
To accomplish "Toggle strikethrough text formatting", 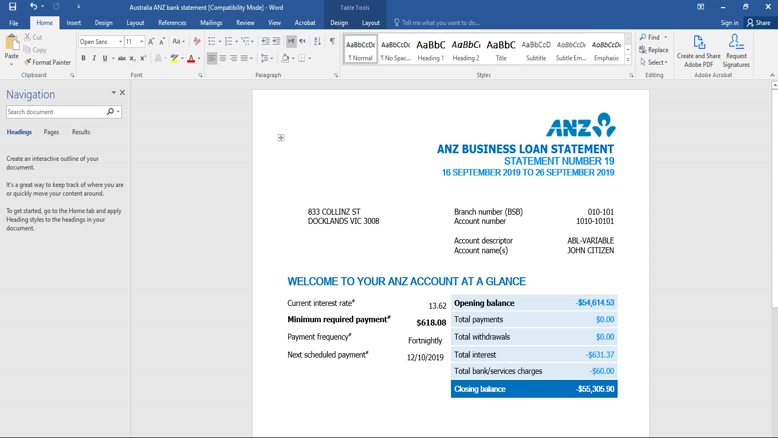I will (120, 59).
